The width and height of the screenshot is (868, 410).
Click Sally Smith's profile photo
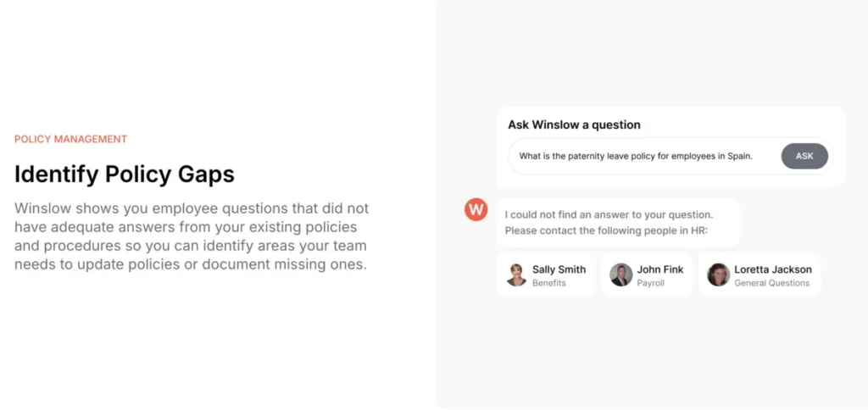click(516, 274)
